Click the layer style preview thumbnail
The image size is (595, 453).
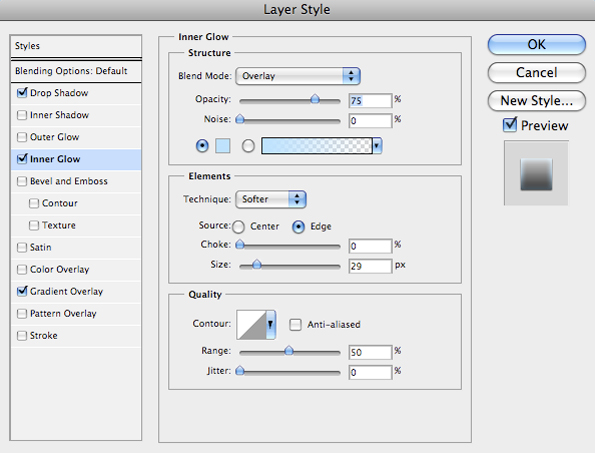pyautogui.click(x=536, y=173)
